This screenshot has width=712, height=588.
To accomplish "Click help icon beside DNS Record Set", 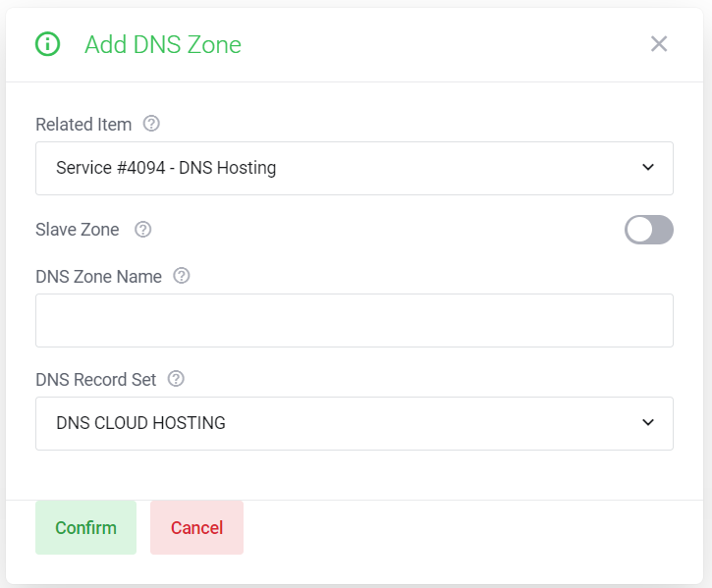I will click(177, 378).
